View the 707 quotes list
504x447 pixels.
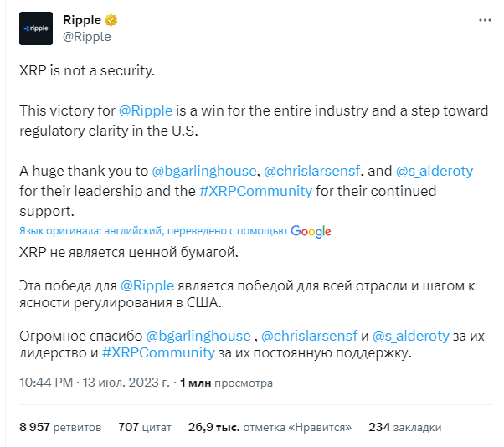(144, 427)
